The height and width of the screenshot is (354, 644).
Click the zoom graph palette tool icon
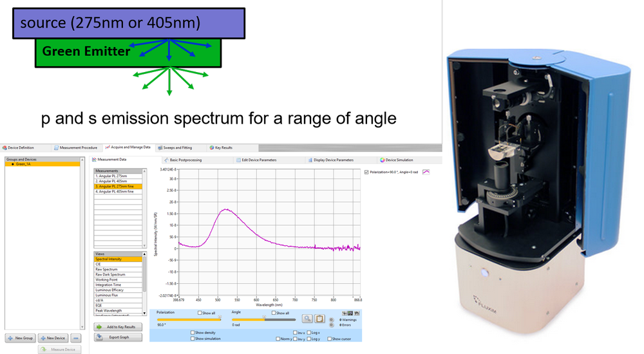click(350, 313)
